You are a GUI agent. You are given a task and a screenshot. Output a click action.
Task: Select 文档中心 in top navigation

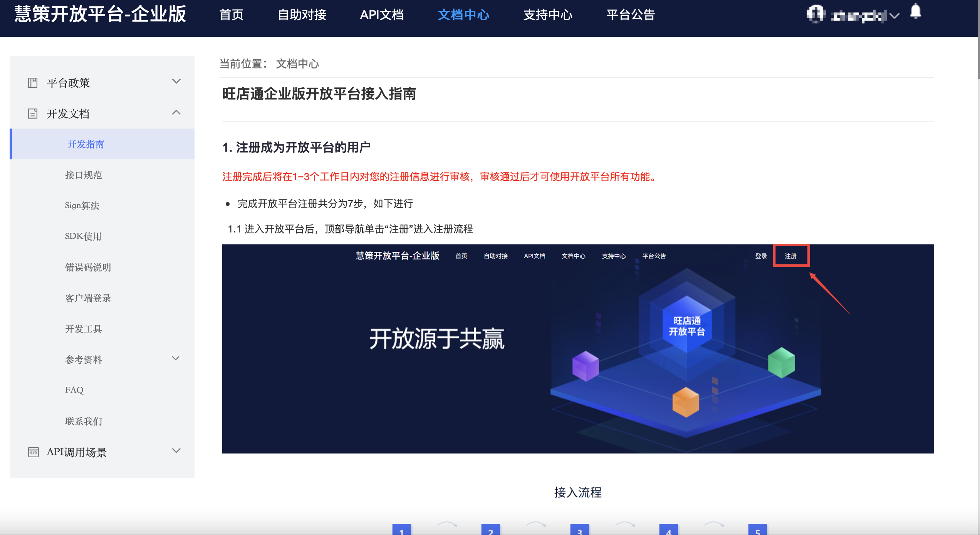point(463,15)
